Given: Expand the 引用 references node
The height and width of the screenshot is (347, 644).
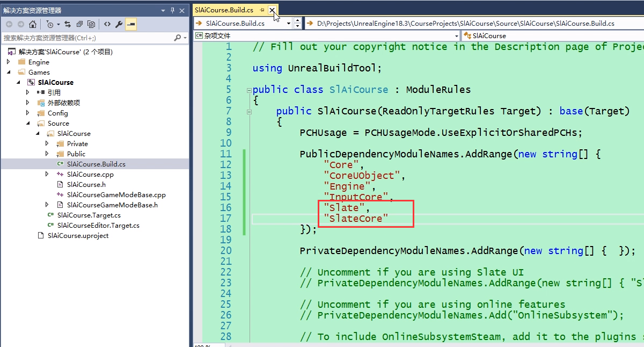Looking at the screenshot, I should (28, 92).
